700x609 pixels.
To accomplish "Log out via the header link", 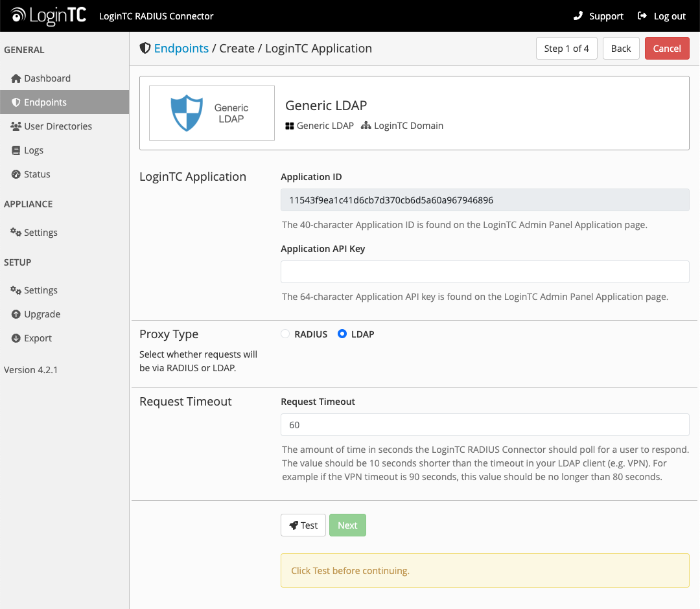I will coord(662,16).
